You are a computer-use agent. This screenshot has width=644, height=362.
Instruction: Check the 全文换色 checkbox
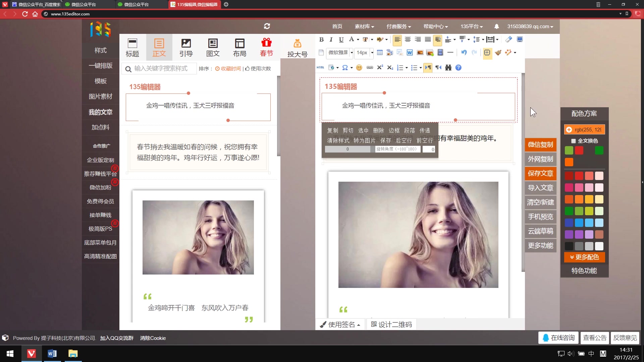click(573, 141)
